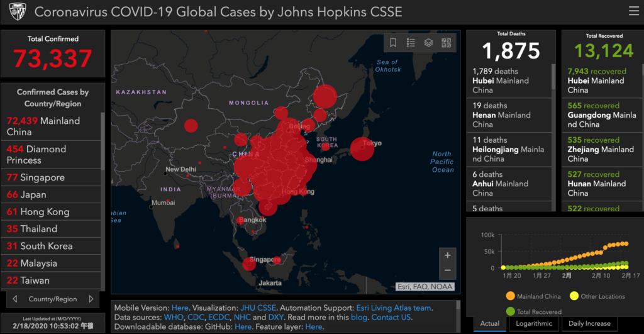Zoom in on the map
Viewport: 644px width, 334px height.
point(448,255)
